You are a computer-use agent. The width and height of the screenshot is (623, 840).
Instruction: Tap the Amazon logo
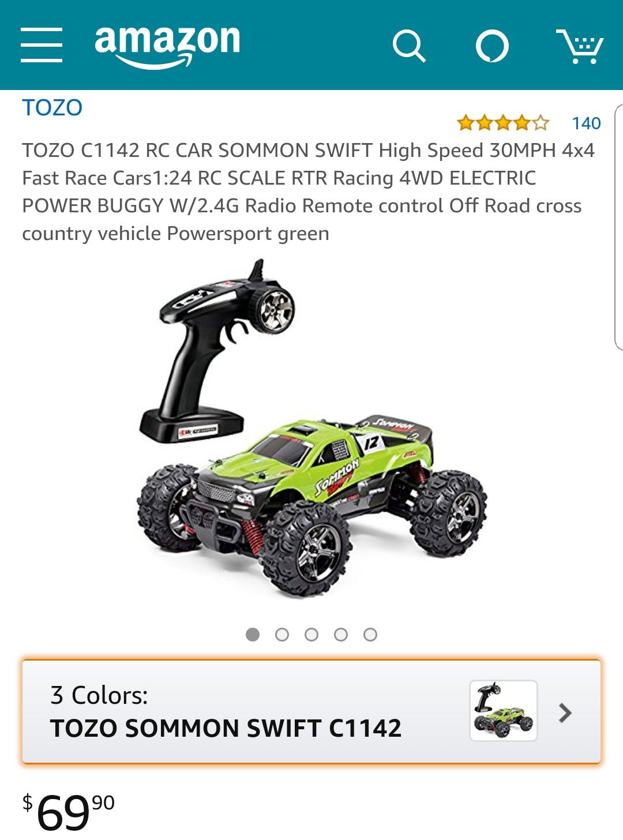(167, 46)
